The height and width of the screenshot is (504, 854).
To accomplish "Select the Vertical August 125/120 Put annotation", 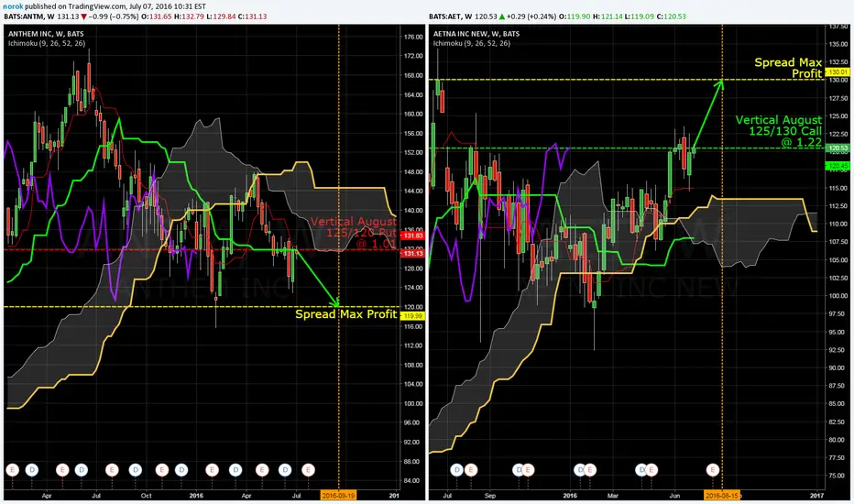I will [354, 233].
